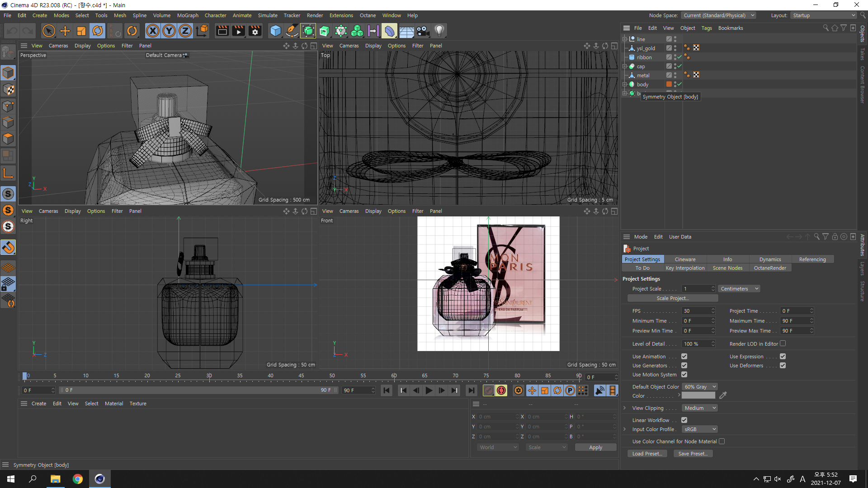Click the Extrude generator icon
The height and width of the screenshot is (488, 868).
[325, 31]
